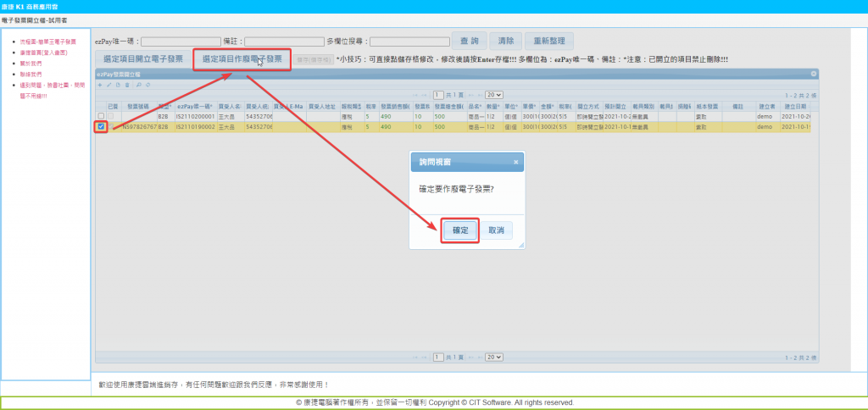Image resolution: width=868 pixels, height=410 pixels.
Task: Click 選定項目開立電子發票 tab button
Action: pyautogui.click(x=143, y=59)
